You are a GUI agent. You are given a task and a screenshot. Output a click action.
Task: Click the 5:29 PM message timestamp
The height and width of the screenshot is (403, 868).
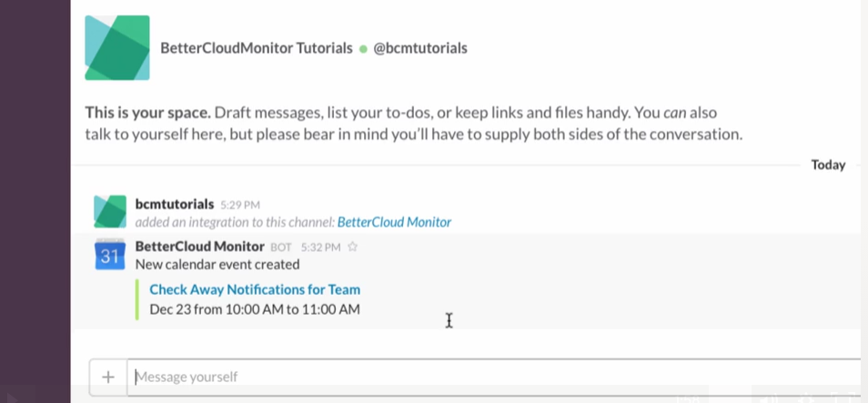240,205
